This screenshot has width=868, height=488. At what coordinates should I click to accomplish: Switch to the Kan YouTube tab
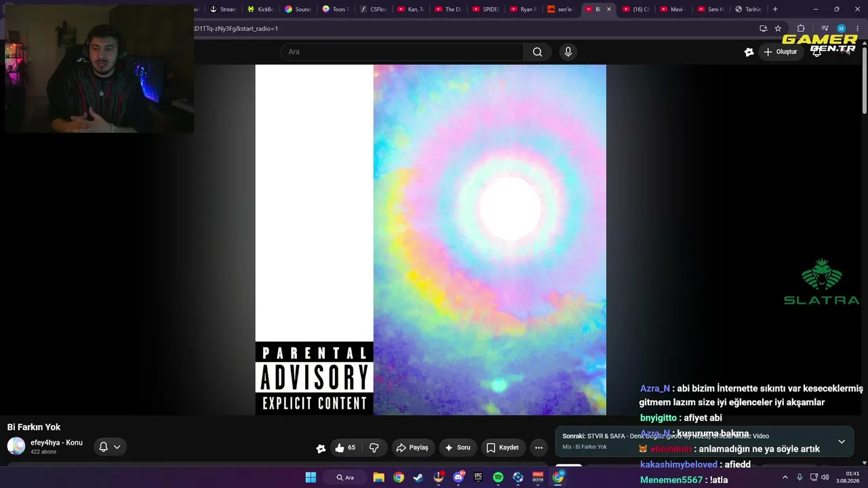pos(410,9)
